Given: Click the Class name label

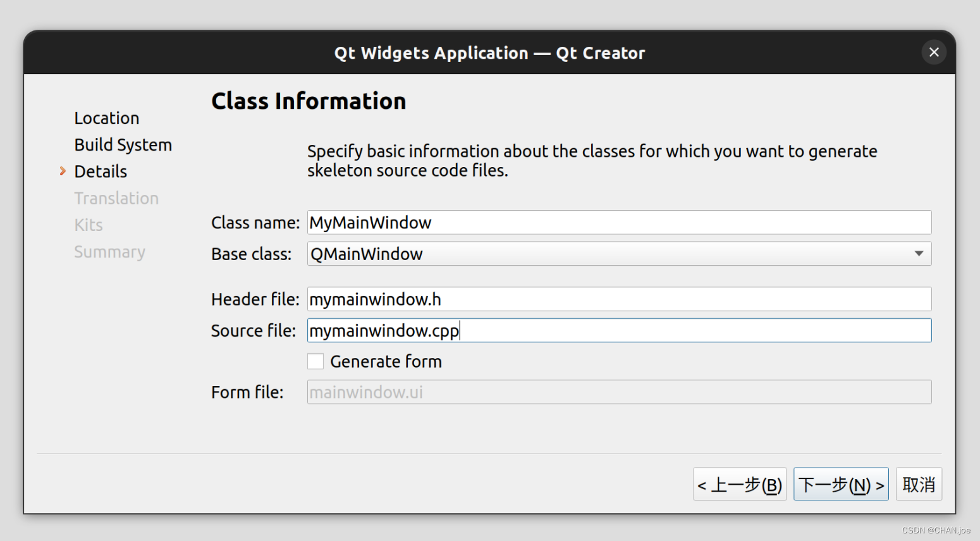Looking at the screenshot, I should pos(255,223).
